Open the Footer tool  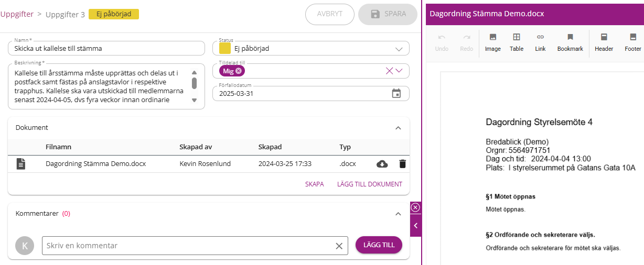point(633,37)
